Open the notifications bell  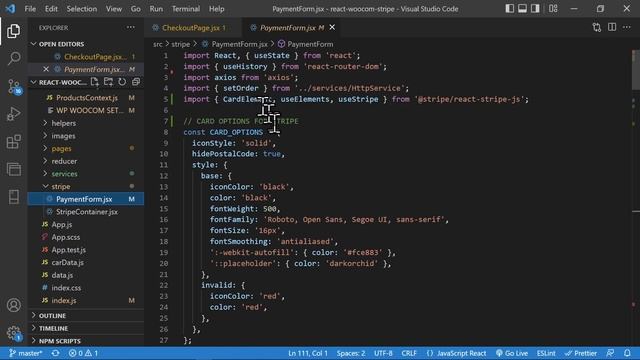pyautogui.click(x=627, y=353)
